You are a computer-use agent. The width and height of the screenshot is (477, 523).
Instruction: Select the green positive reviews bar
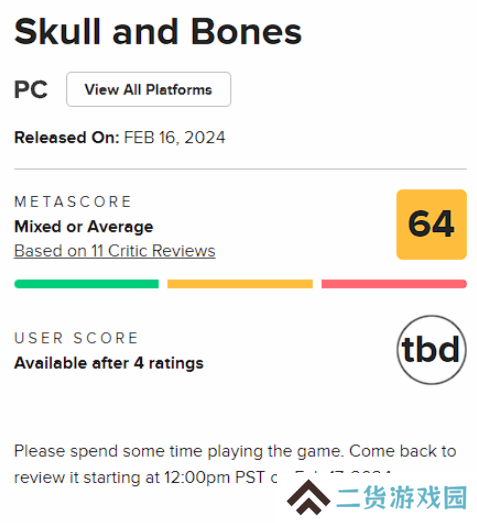[x=86, y=284]
